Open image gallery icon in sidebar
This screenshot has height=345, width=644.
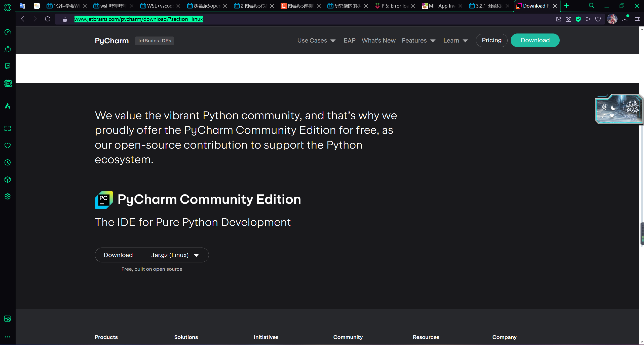click(x=8, y=319)
